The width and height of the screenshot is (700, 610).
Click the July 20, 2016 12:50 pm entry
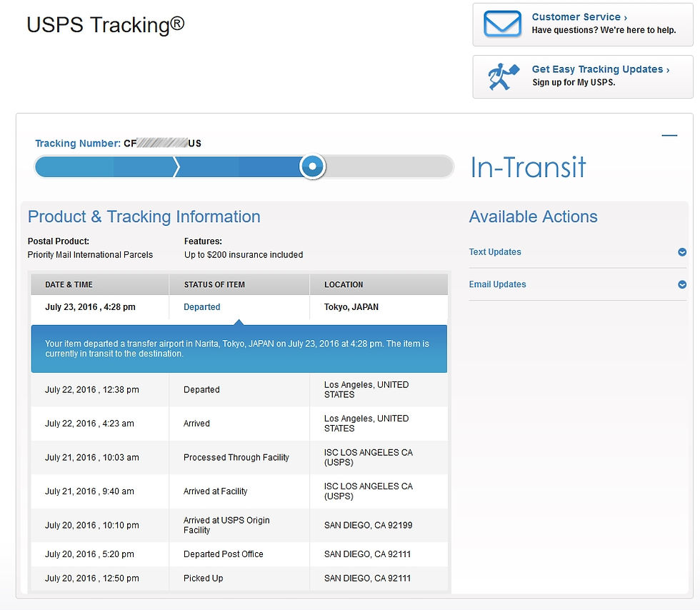pyautogui.click(x=92, y=579)
